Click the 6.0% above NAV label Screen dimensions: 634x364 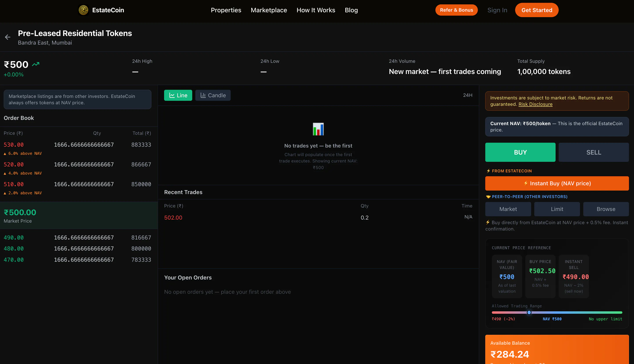(x=23, y=153)
